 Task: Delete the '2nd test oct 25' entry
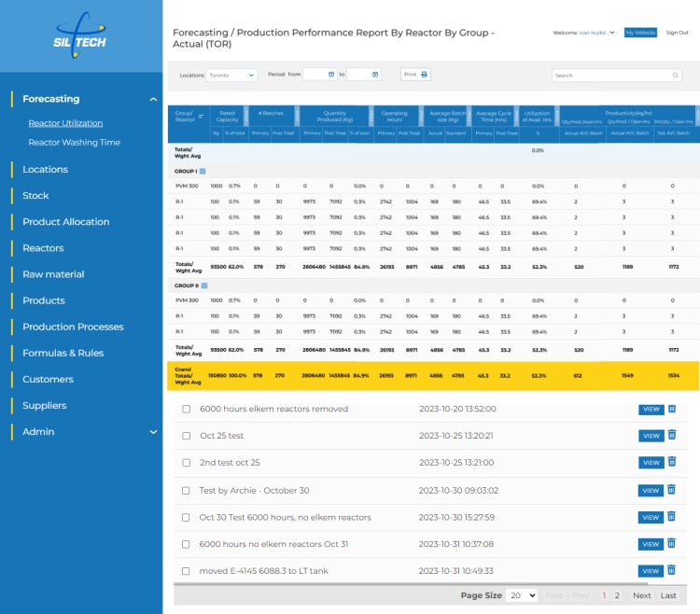click(x=672, y=462)
